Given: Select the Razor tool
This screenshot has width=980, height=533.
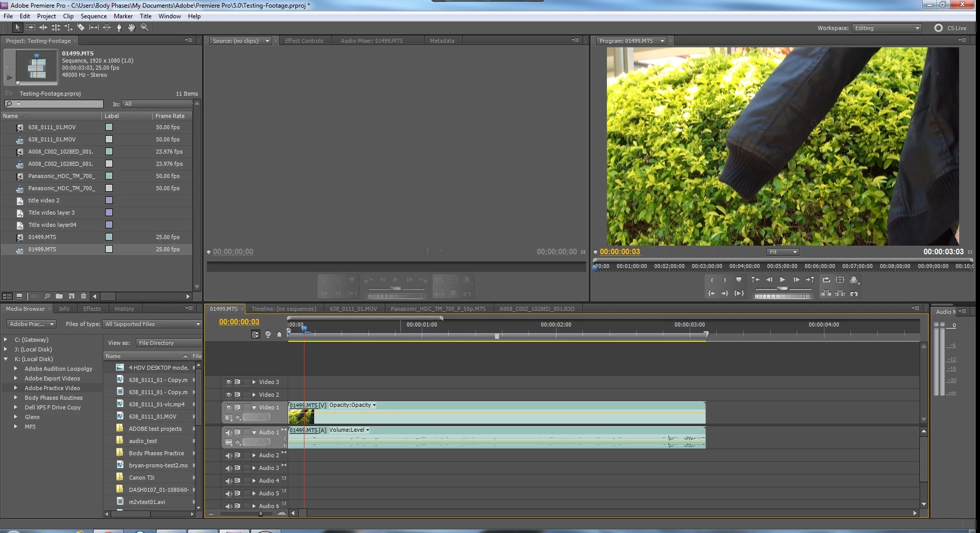Looking at the screenshot, I should (x=81, y=28).
